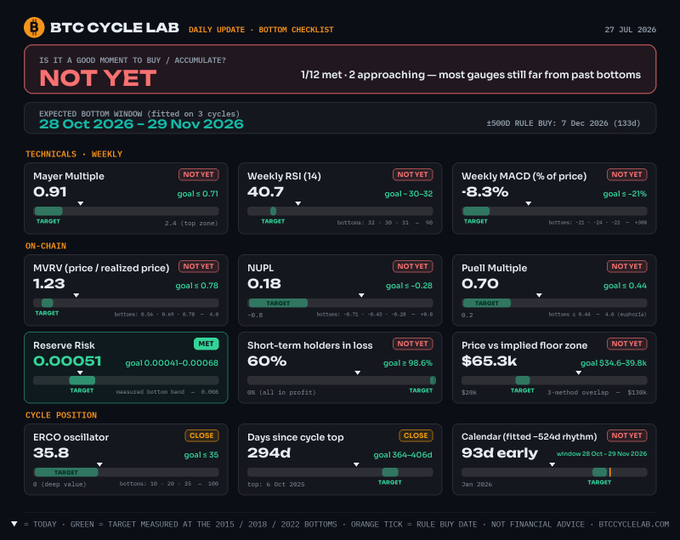Click the DAILY UPDATE · BOTTOM CHECKLIST subtitle

pyautogui.click(x=261, y=29)
